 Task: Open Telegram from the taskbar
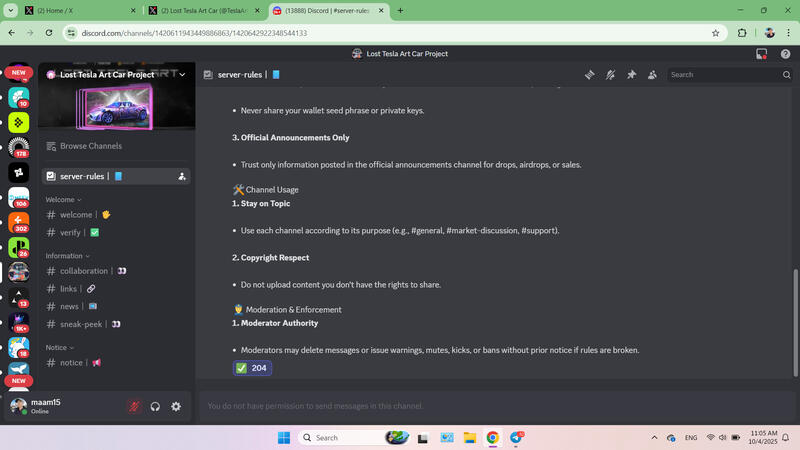tap(516, 437)
